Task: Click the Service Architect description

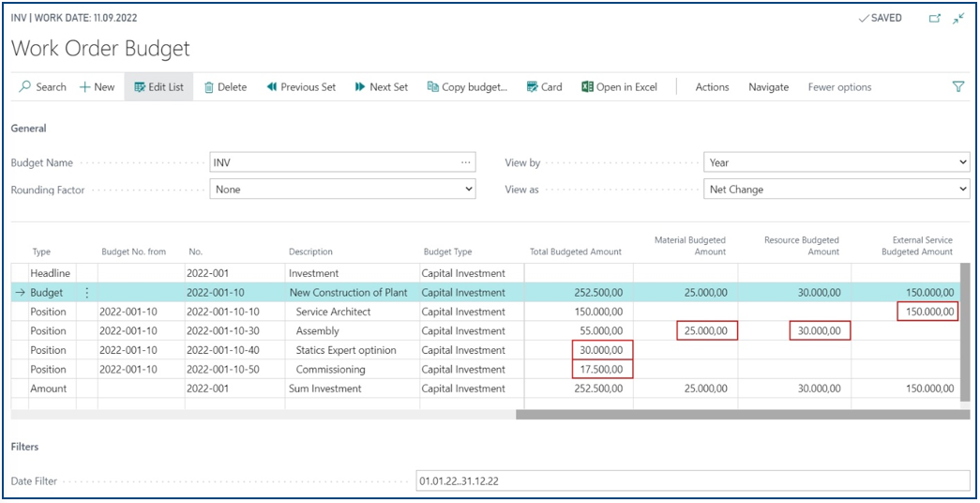Action: 333,312
